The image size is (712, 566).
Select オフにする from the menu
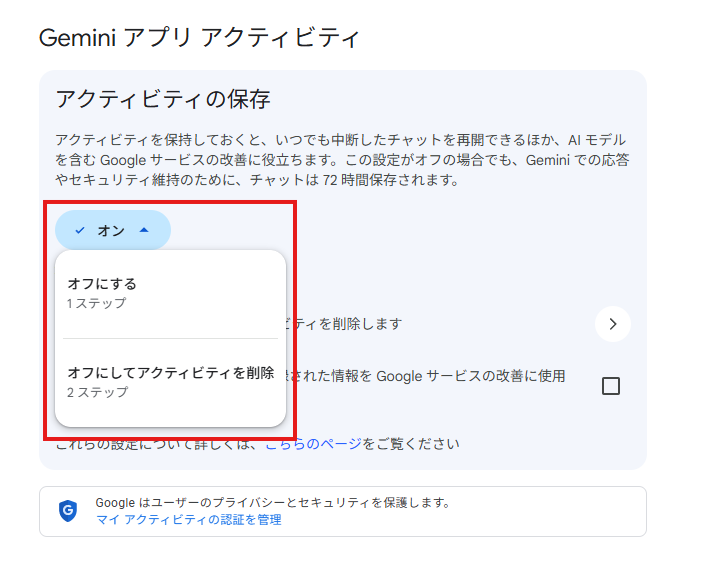(x=170, y=293)
